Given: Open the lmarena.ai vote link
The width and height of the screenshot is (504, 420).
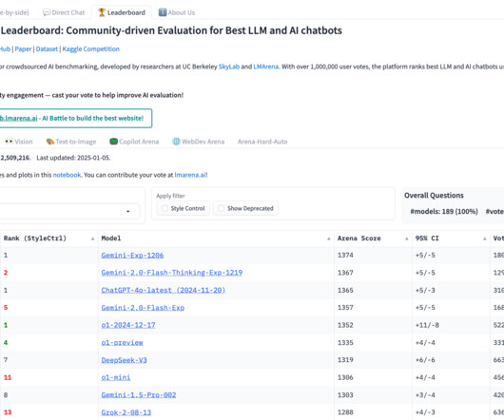Looking at the screenshot, I should coord(190,175).
